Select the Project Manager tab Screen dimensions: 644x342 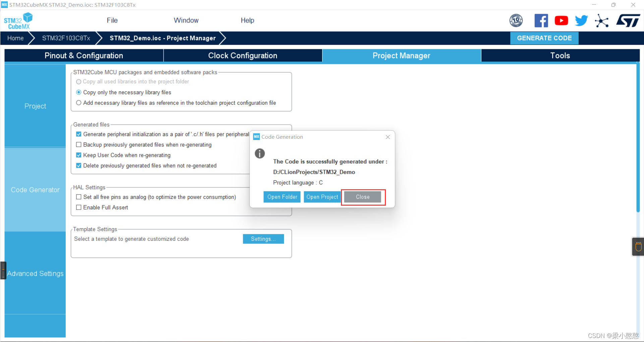(x=402, y=56)
